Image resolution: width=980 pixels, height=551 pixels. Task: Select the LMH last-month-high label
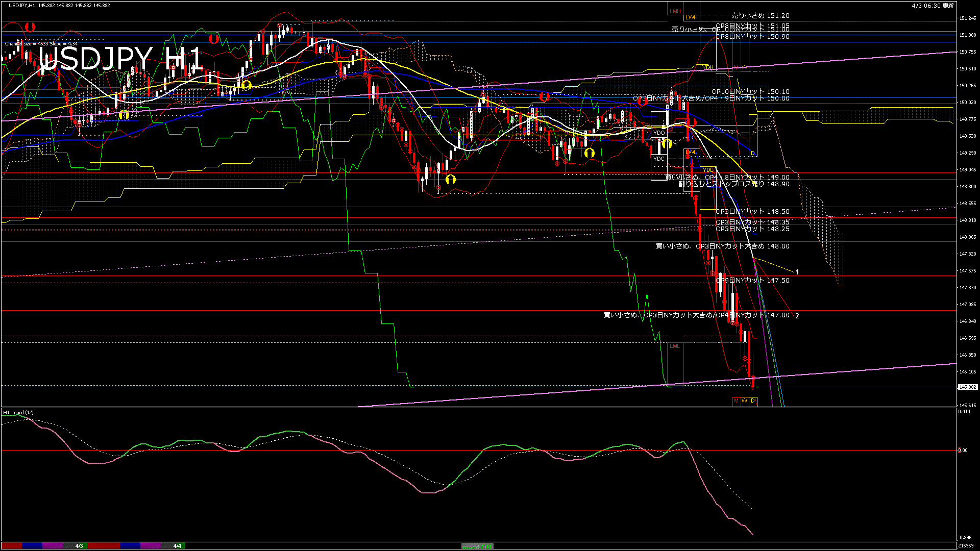tap(675, 11)
